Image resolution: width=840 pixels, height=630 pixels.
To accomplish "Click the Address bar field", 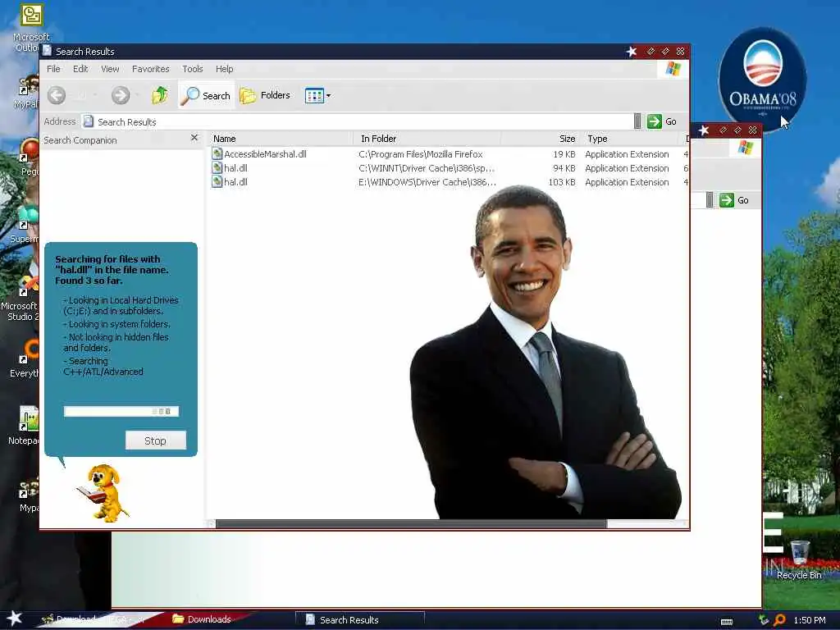I will pyautogui.click(x=357, y=121).
